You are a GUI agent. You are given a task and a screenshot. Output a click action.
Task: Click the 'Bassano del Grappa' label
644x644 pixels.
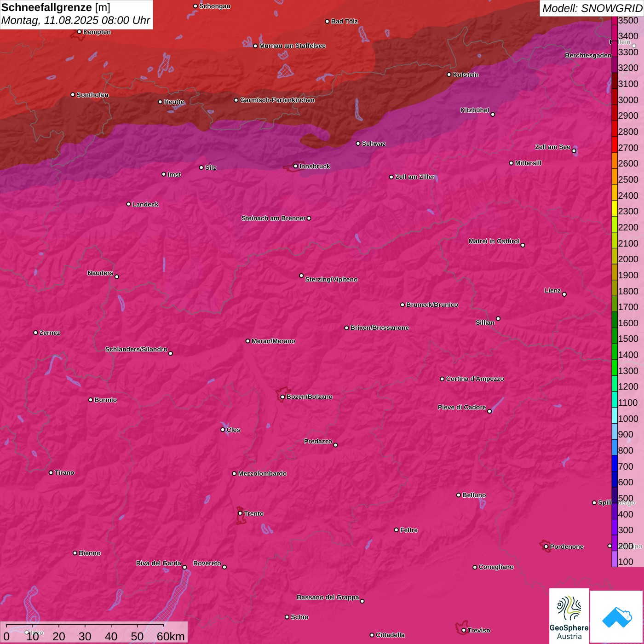328,597
